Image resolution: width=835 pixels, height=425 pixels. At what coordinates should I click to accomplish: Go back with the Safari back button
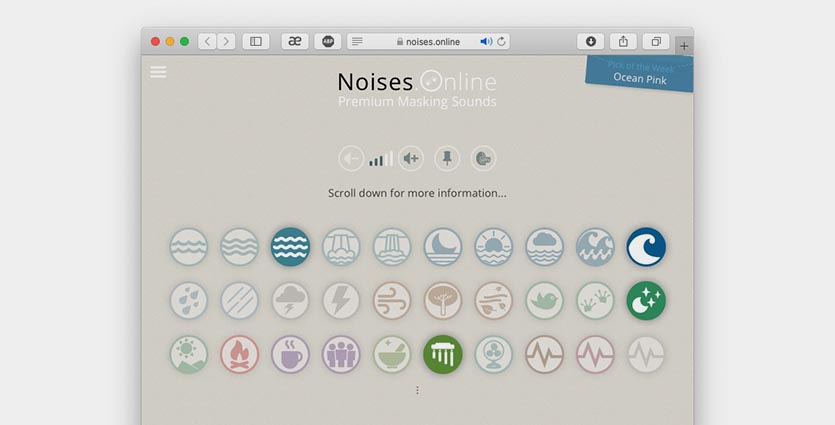point(207,42)
